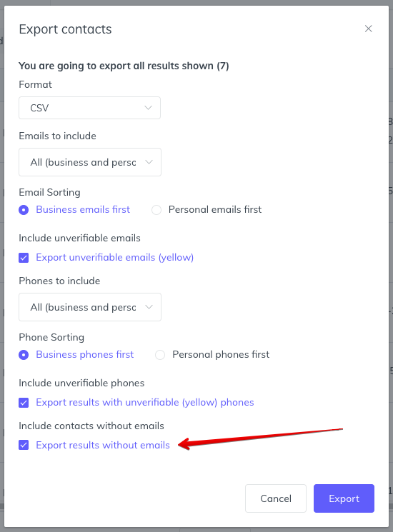The image size is (393, 532).
Task: Select Business emails first radio
Action: 24,210
